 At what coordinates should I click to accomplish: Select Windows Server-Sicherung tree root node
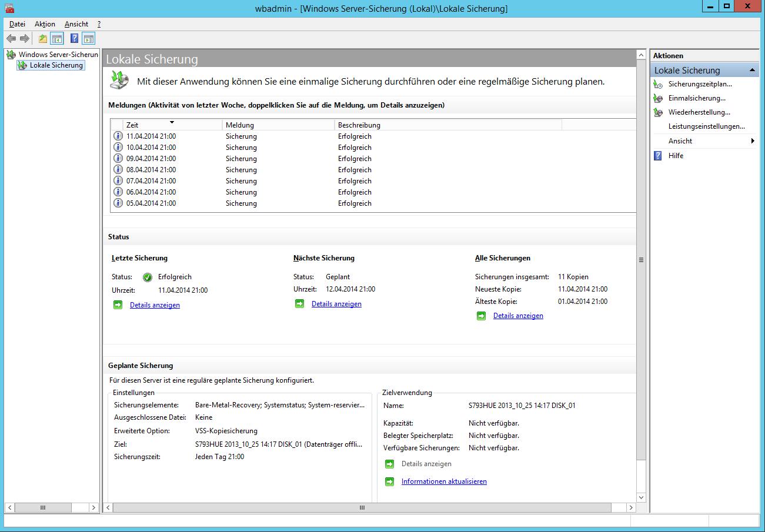pos(58,55)
